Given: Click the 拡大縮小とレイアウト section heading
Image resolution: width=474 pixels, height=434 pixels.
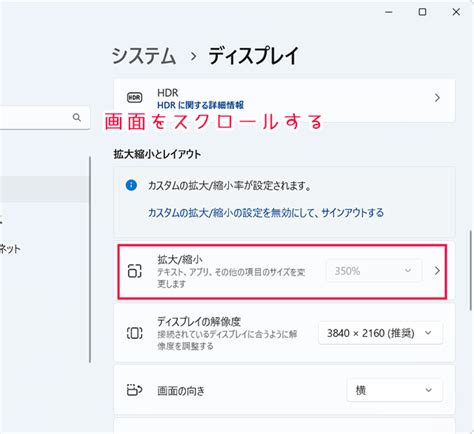Looking at the screenshot, I should (157, 154).
